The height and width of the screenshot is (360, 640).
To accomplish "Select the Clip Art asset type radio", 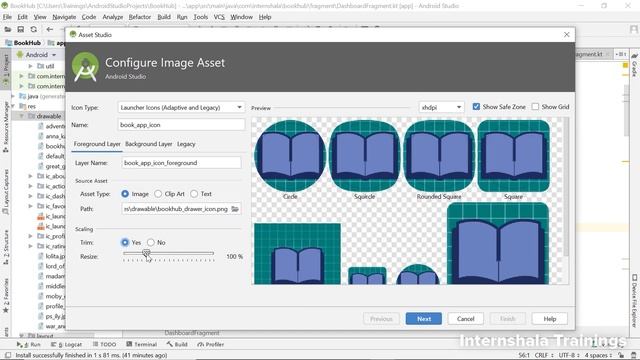I will click(158, 194).
